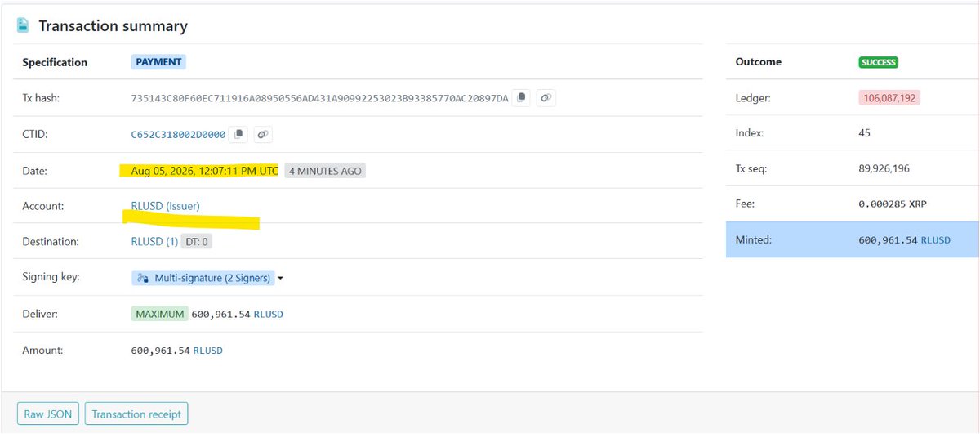Viewport: 980px width, 434px height.
Task: Copy the Tx hash value
Action: coord(522,98)
